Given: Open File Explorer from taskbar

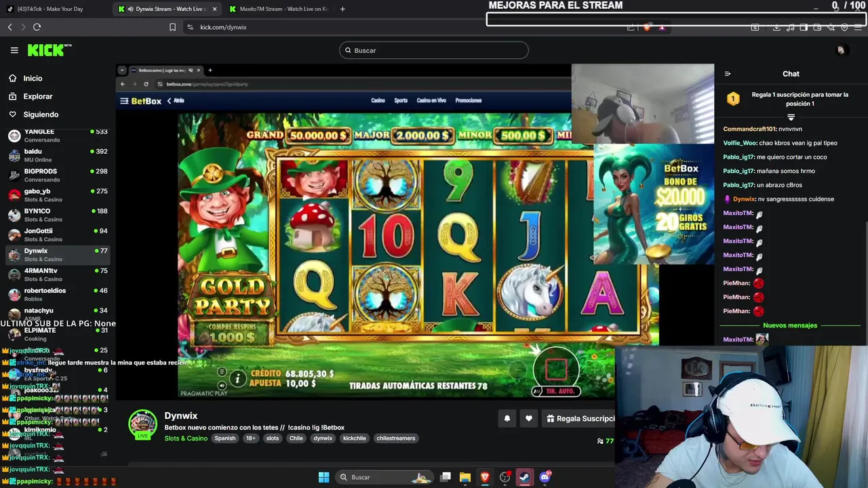Looking at the screenshot, I should 465,477.
